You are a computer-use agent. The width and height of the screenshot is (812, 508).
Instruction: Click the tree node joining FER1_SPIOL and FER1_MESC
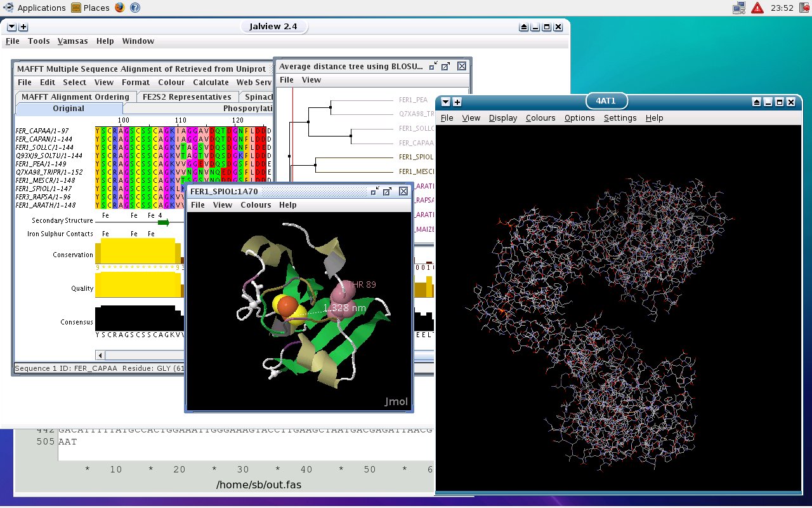point(315,164)
